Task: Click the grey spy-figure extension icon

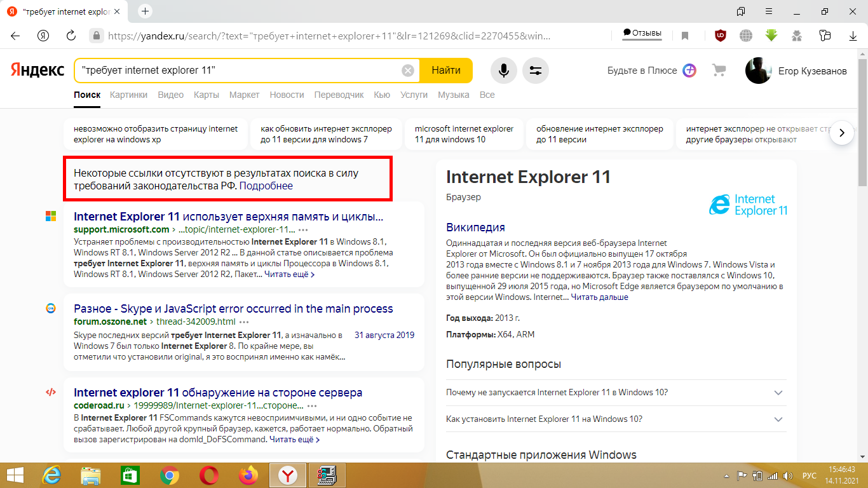Action: pyautogui.click(x=797, y=36)
